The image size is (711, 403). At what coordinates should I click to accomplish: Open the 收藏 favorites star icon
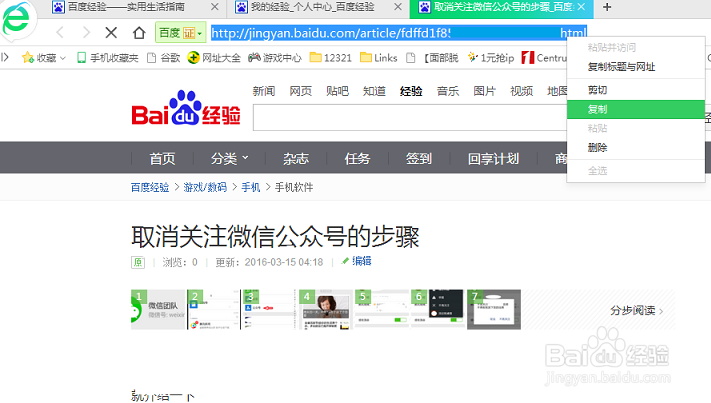point(28,58)
